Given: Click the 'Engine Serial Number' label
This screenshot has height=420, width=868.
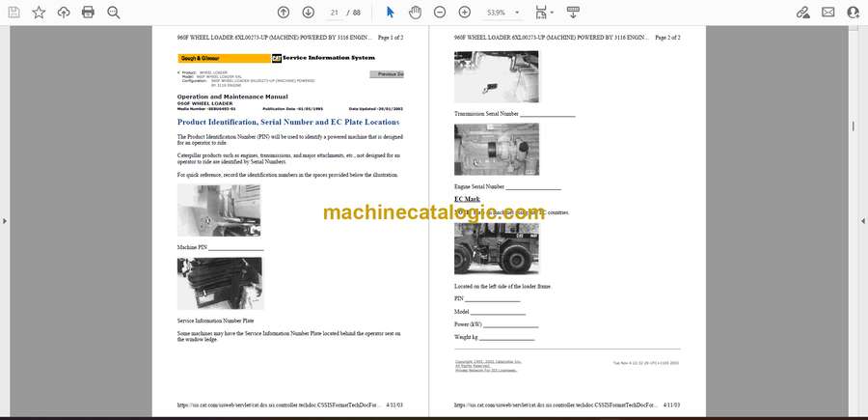Looking at the screenshot, I should (479, 186).
